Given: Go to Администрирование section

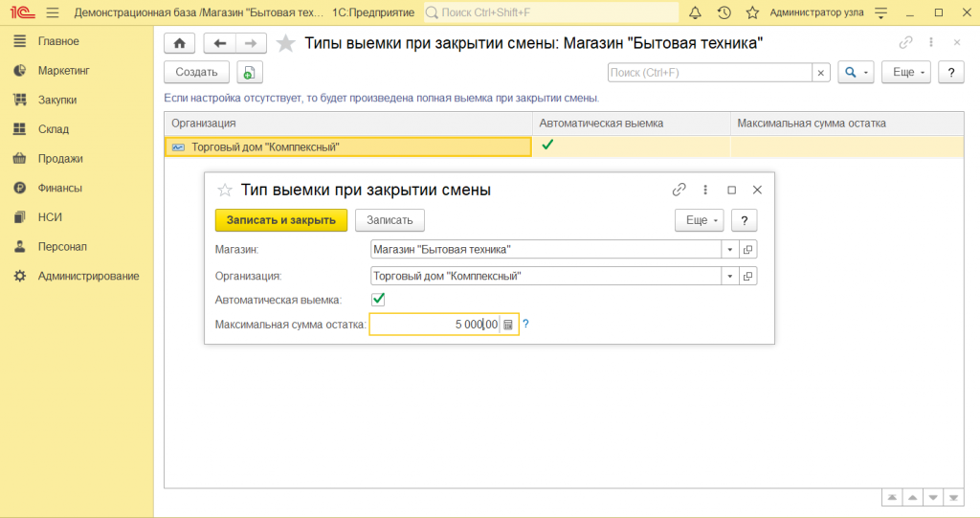Looking at the screenshot, I should pyautogui.click(x=88, y=276).
